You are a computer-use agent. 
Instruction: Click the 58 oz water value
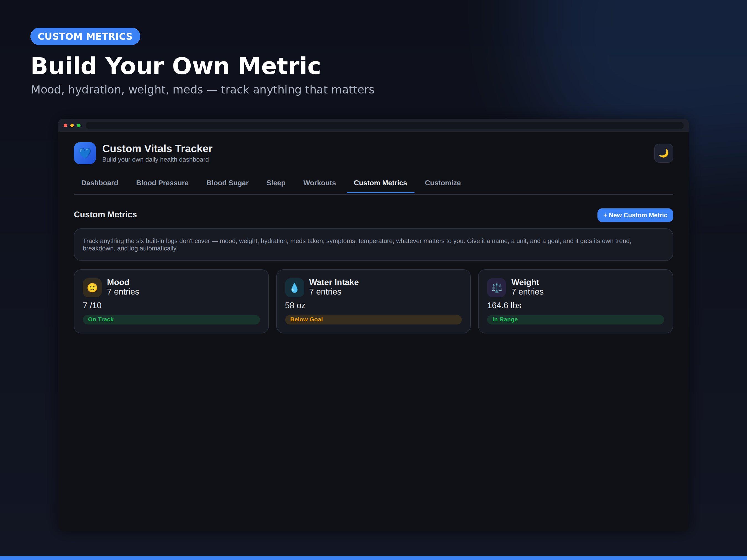[295, 306]
